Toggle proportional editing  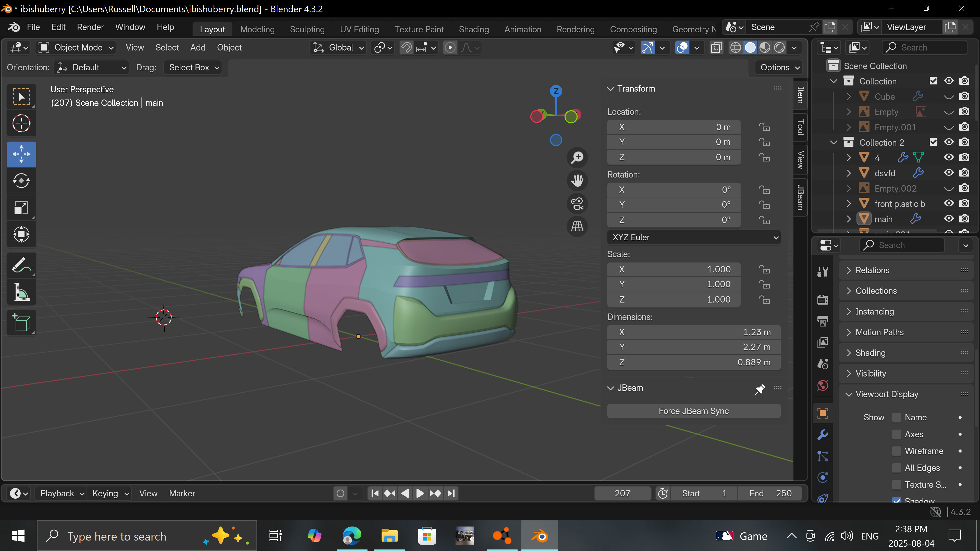(450, 47)
